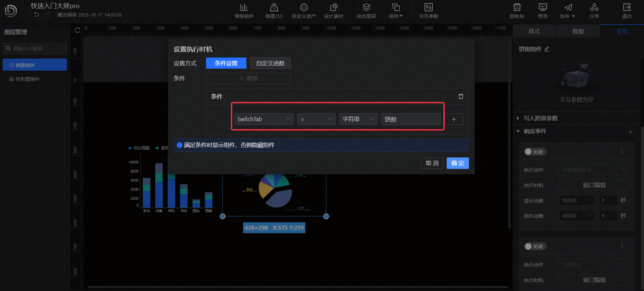The height and width of the screenshot is (291, 644).
Task: Delete condition using trash icon
Action: click(461, 97)
